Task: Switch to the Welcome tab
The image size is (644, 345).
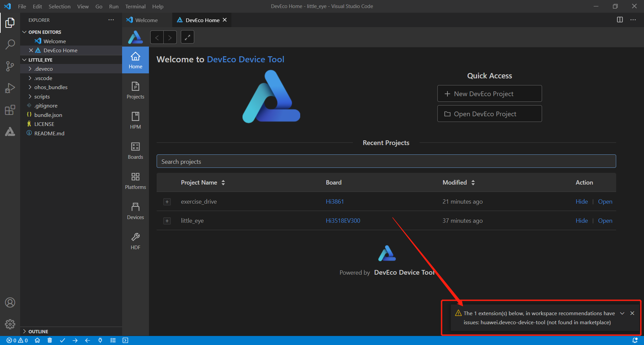Action: click(147, 20)
